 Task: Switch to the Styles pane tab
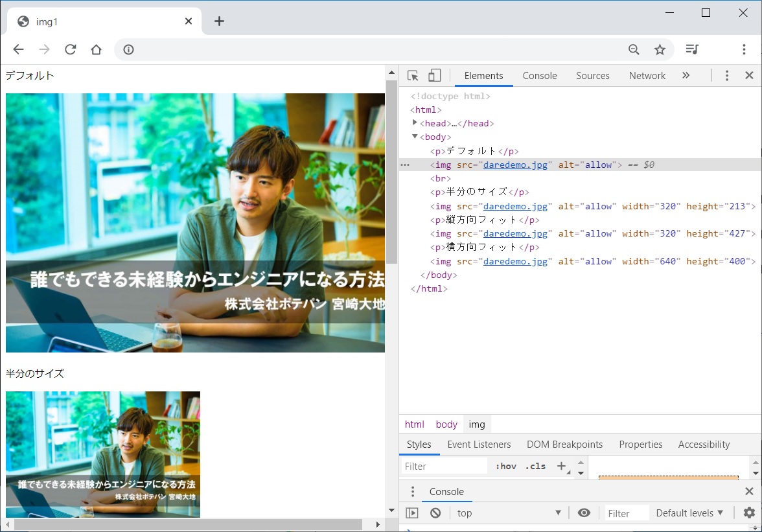(419, 445)
